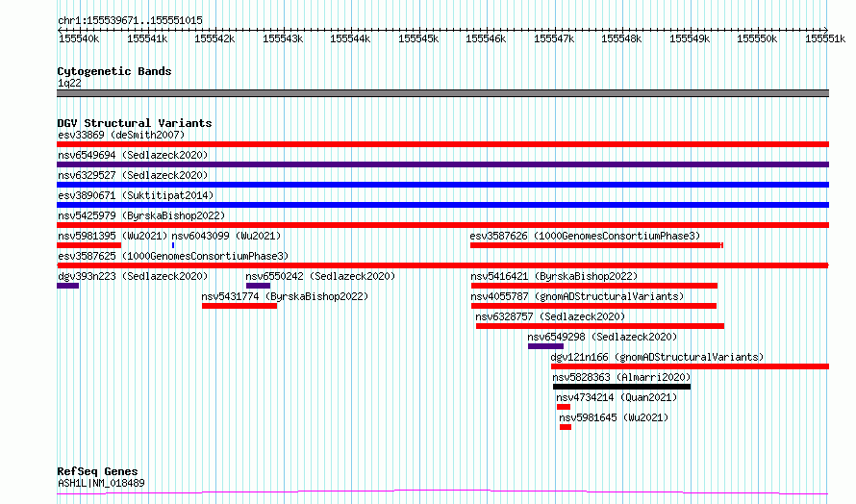The width and height of the screenshot is (856, 504).
Task: Open esv3587626 1000GenomesConsortiumPhase3 variant label
Action: tap(585, 236)
